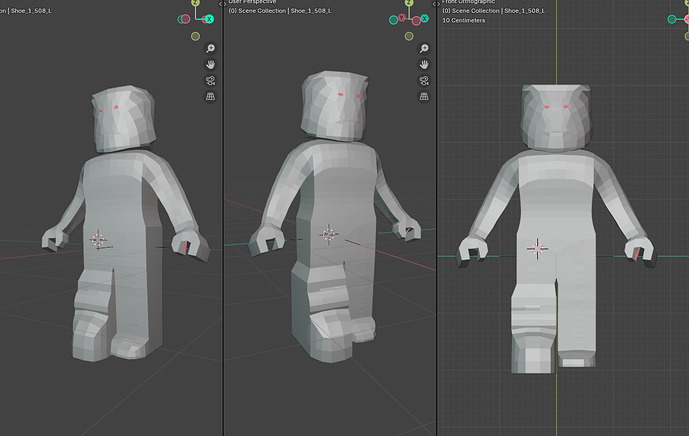
Task: Click 'Scene Collection | Shoe_1_508_L' text in Front Orthographic viewport
Action: coord(498,11)
